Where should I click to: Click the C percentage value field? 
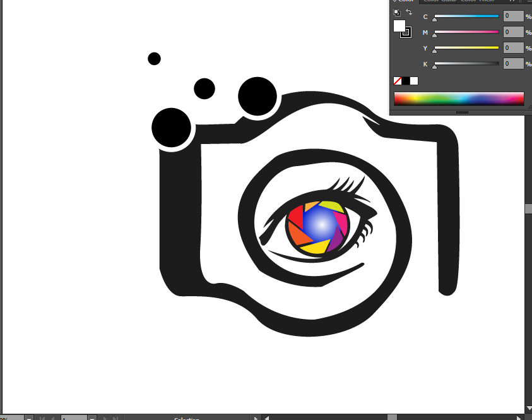513,16
